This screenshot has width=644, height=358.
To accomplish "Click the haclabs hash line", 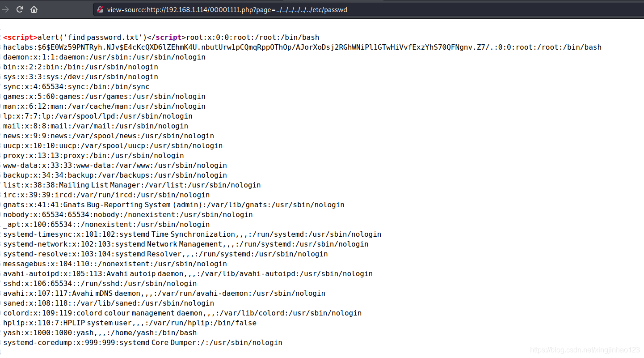I will (x=302, y=47).
